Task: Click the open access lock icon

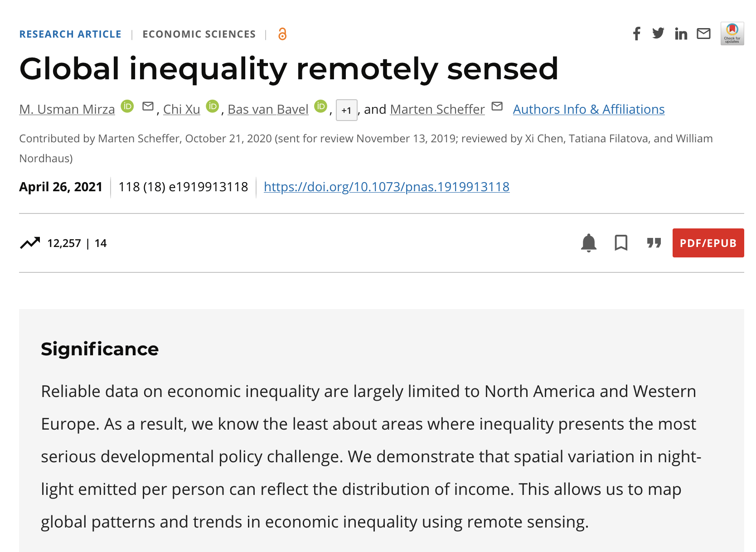Action: (x=282, y=34)
